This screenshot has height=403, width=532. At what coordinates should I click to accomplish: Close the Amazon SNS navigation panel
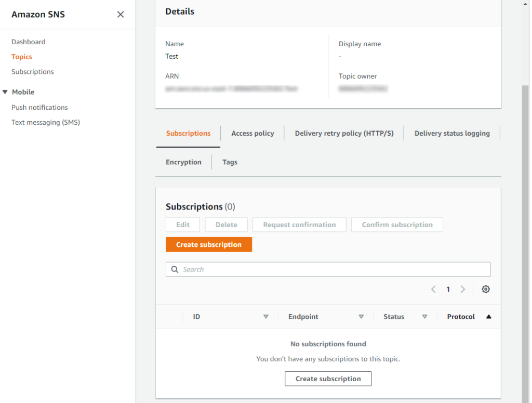point(120,15)
